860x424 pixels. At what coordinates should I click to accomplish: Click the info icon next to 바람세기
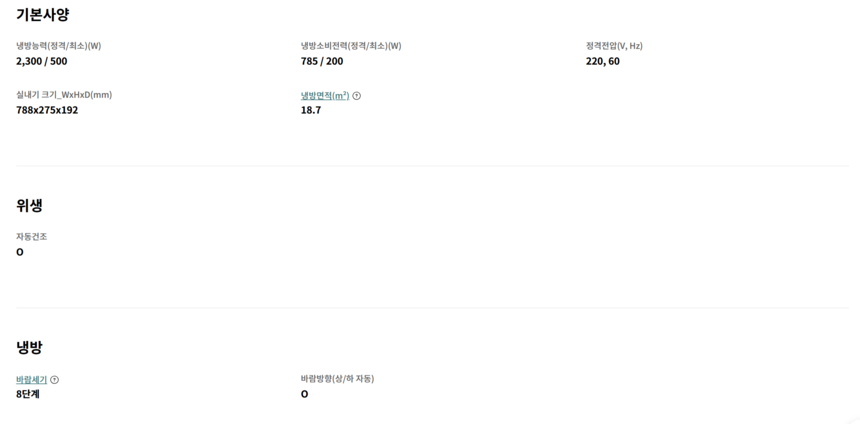55,380
